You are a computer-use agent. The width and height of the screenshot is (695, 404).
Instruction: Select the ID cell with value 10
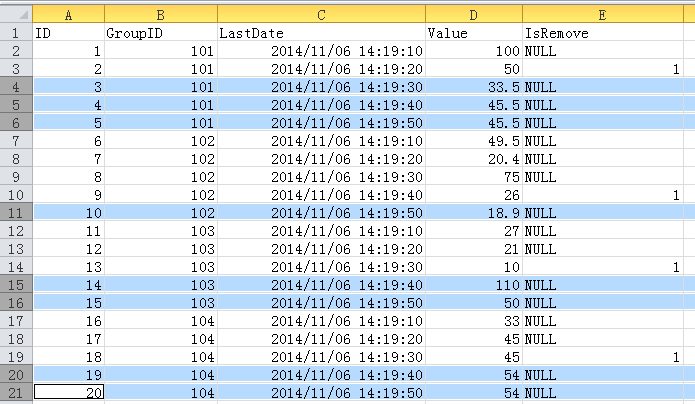(69, 212)
